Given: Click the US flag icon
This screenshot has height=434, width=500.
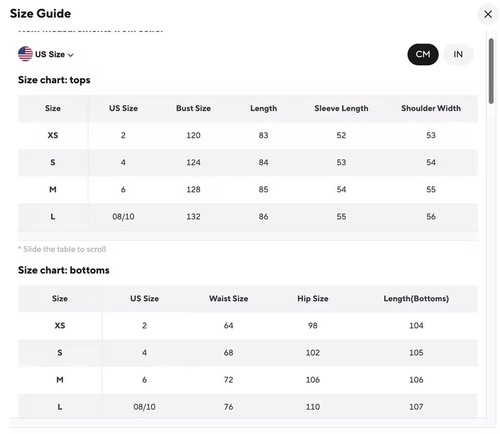Looking at the screenshot, I should (x=25, y=54).
